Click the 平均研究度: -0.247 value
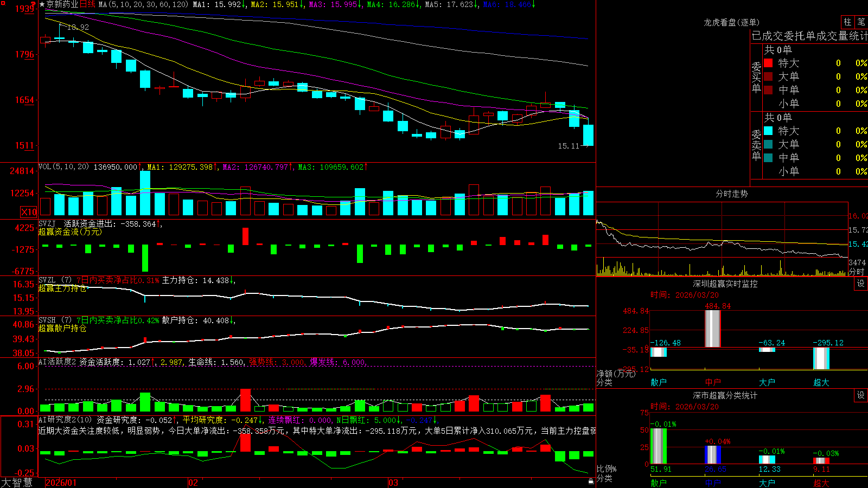868x488 pixels. [x=220, y=420]
